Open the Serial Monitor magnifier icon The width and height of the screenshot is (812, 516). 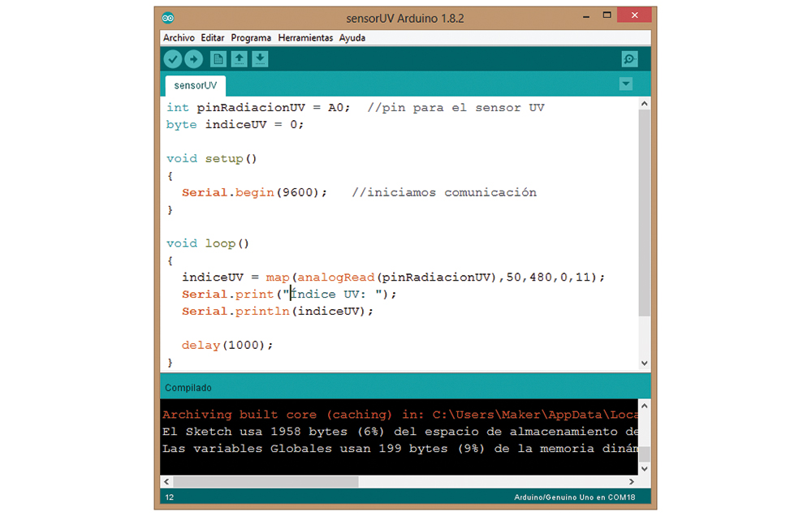pyautogui.click(x=629, y=59)
